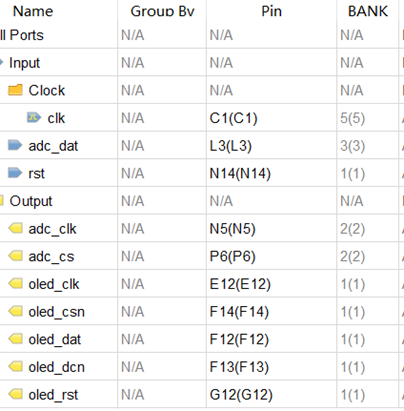Screen dimensions: 404x411
Task: Click the Clock folder icon
Action: 15,90
